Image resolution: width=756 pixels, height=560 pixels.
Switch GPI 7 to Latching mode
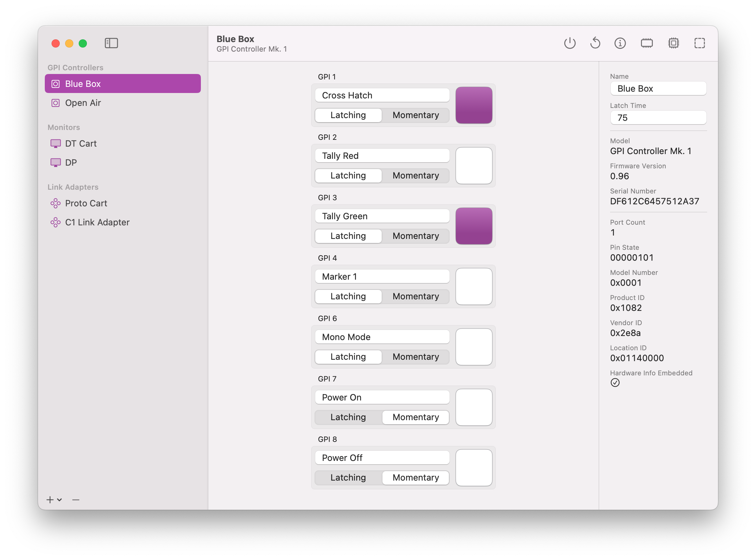point(348,417)
